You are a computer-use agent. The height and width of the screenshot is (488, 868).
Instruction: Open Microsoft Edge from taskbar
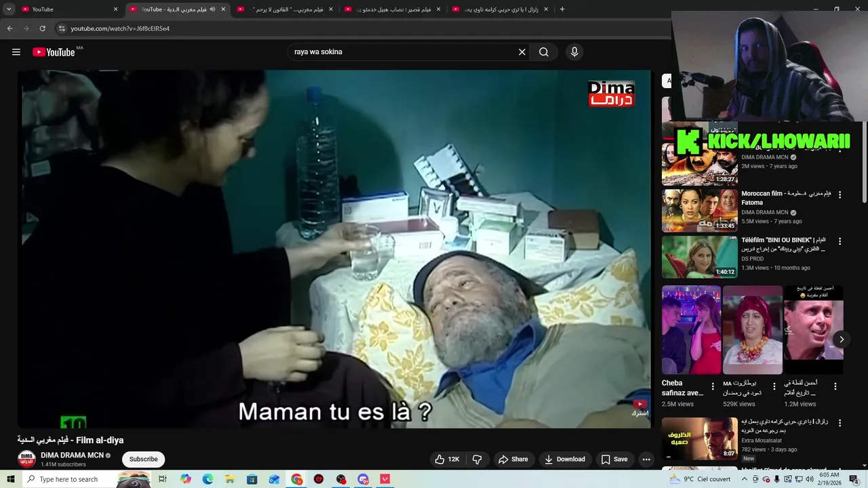click(x=208, y=479)
